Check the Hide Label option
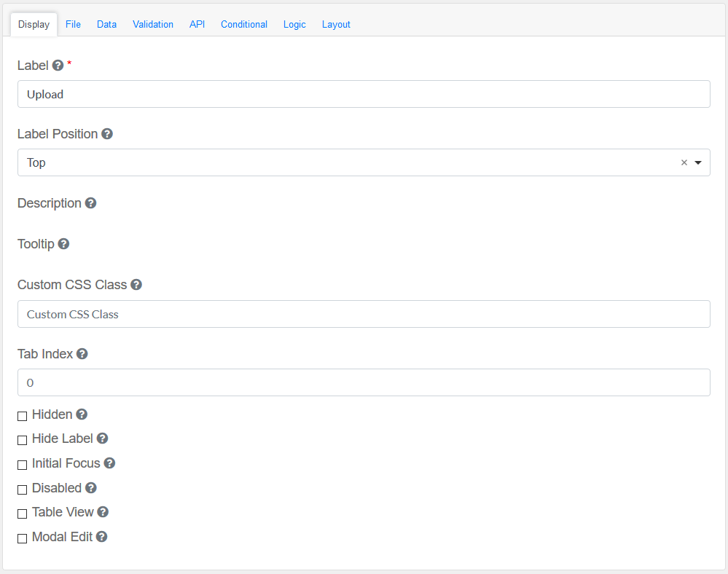728x574 pixels. click(x=23, y=440)
